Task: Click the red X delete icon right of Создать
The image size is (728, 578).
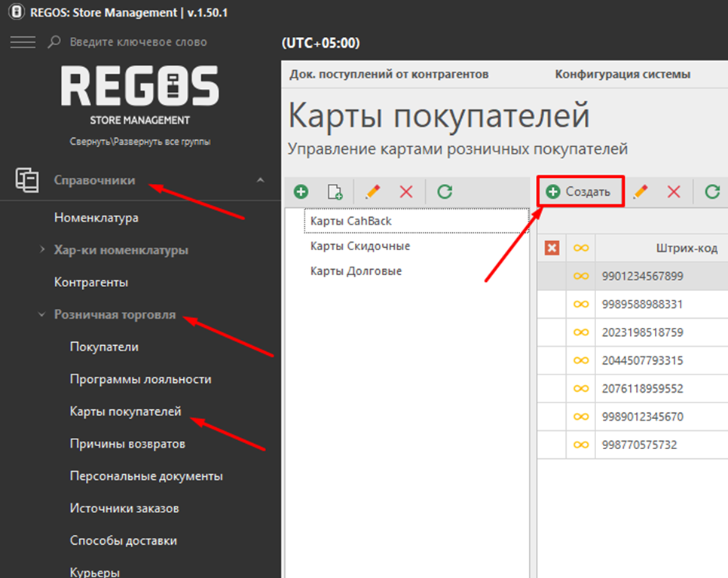Action: click(674, 192)
